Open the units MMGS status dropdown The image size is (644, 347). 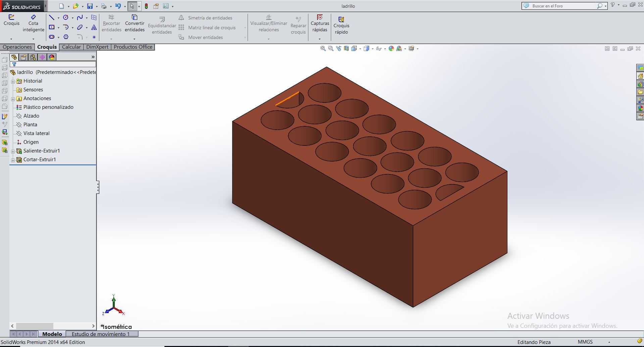click(x=609, y=342)
